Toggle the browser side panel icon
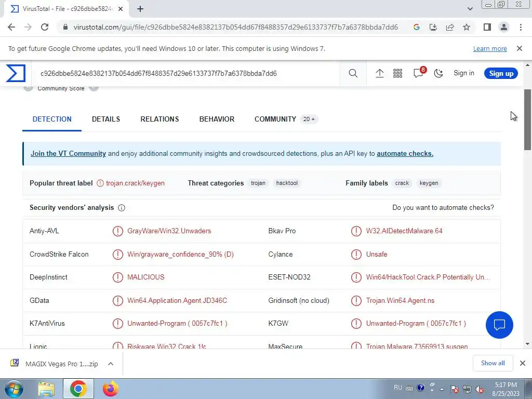This screenshot has width=532, height=399. coord(487,27)
